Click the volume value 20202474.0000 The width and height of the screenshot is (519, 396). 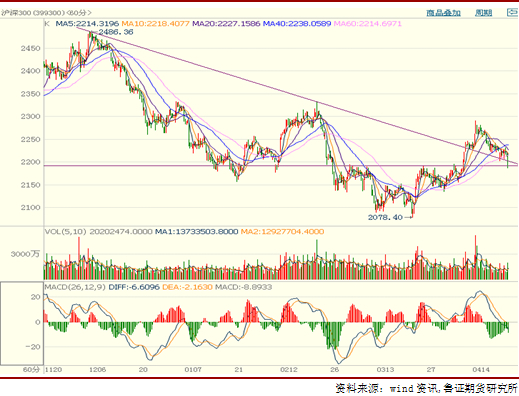pyautogui.click(x=121, y=232)
